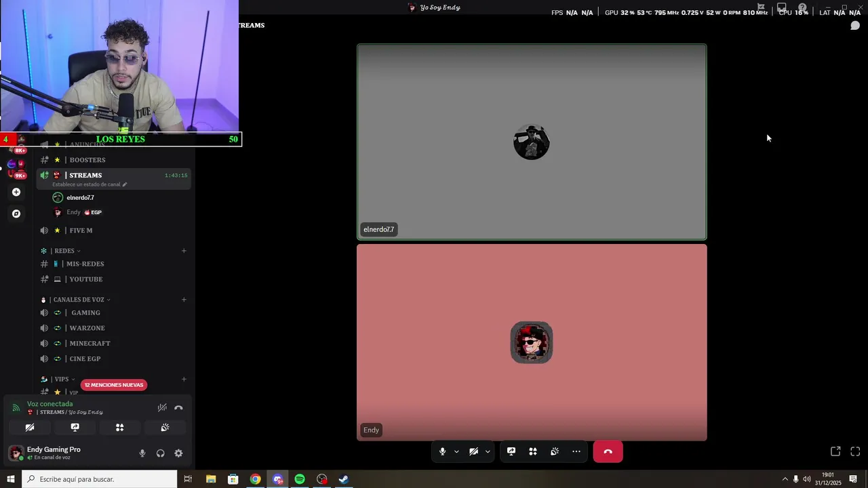Open Steam from the taskbar

click(x=344, y=479)
